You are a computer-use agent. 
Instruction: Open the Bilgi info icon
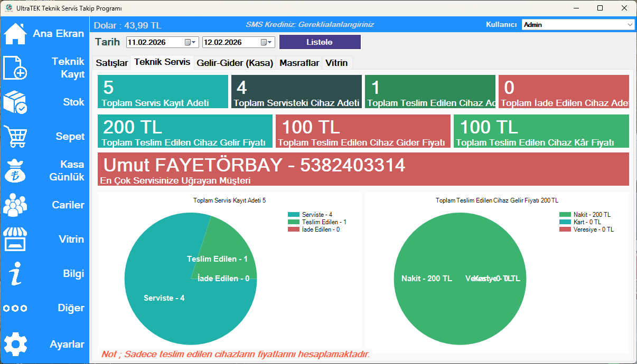coord(15,274)
